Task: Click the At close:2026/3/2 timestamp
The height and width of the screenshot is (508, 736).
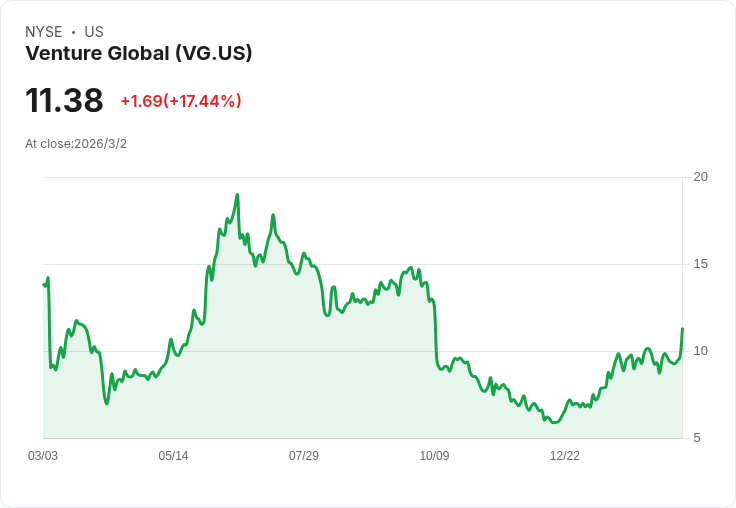Action: pyautogui.click(x=76, y=144)
